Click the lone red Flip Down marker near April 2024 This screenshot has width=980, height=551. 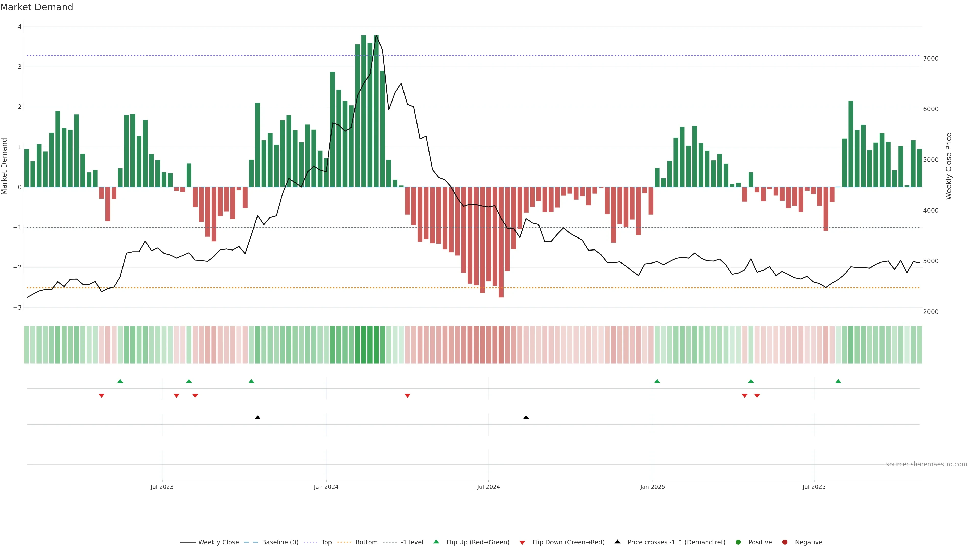(408, 396)
